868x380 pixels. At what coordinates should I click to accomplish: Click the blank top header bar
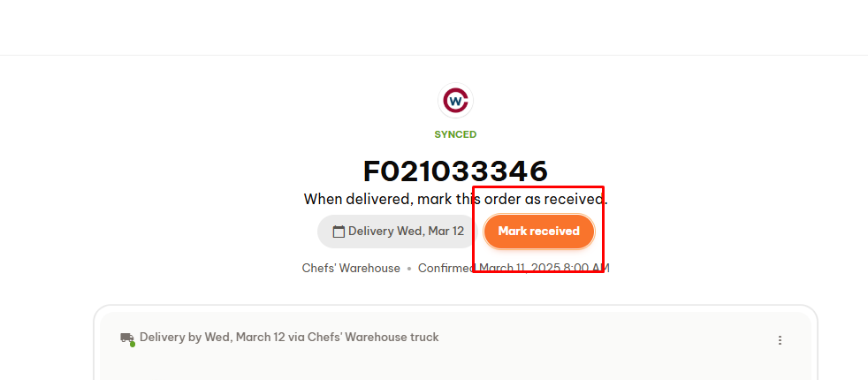click(434, 27)
